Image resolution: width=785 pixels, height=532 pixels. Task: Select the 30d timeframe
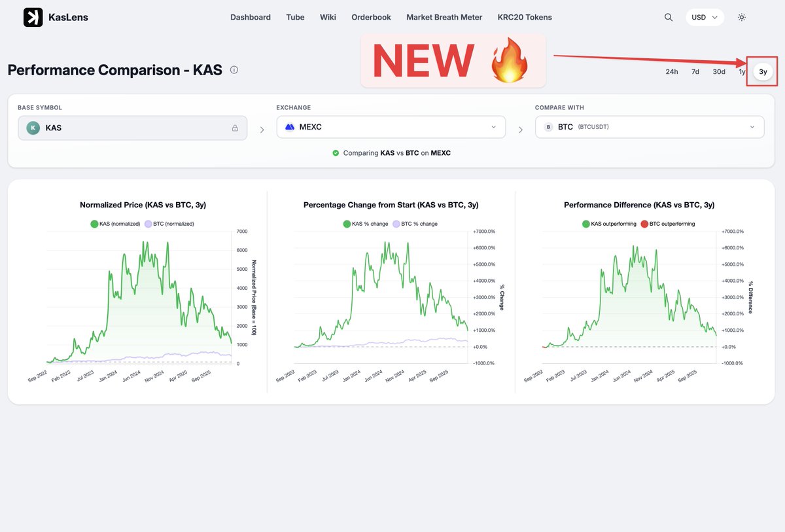coord(719,71)
